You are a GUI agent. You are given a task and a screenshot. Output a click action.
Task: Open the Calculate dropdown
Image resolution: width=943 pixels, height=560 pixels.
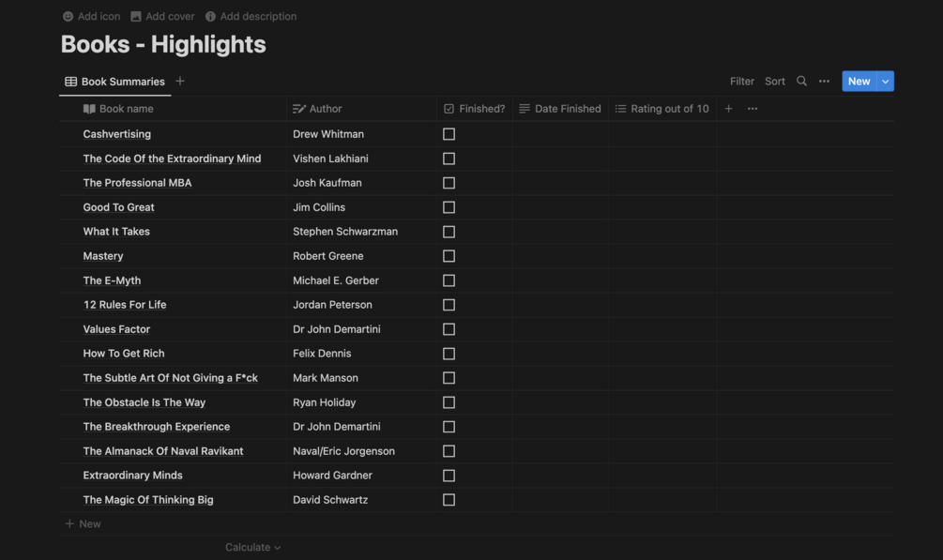[x=252, y=547]
